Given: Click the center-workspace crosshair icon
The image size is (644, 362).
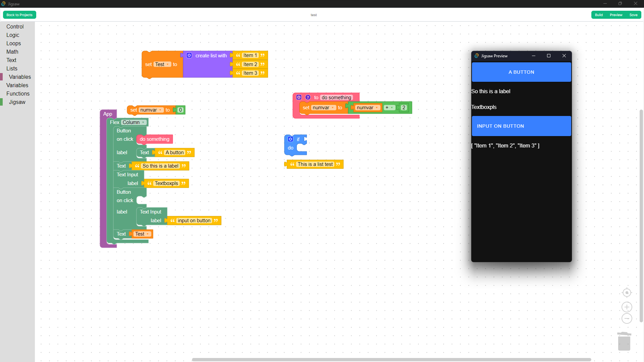Looking at the screenshot, I should tap(627, 292).
